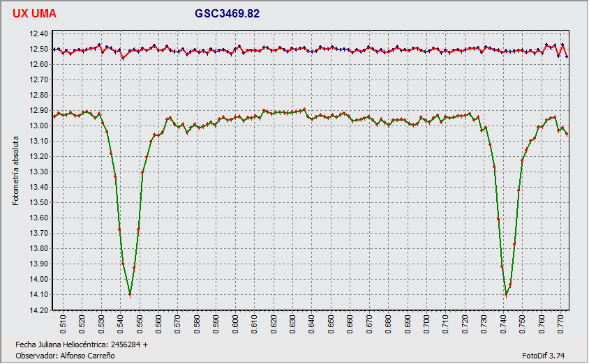Click the second eclipse minimum data point
Image resolution: width=589 pixels, height=364 pixels.
tap(506, 295)
